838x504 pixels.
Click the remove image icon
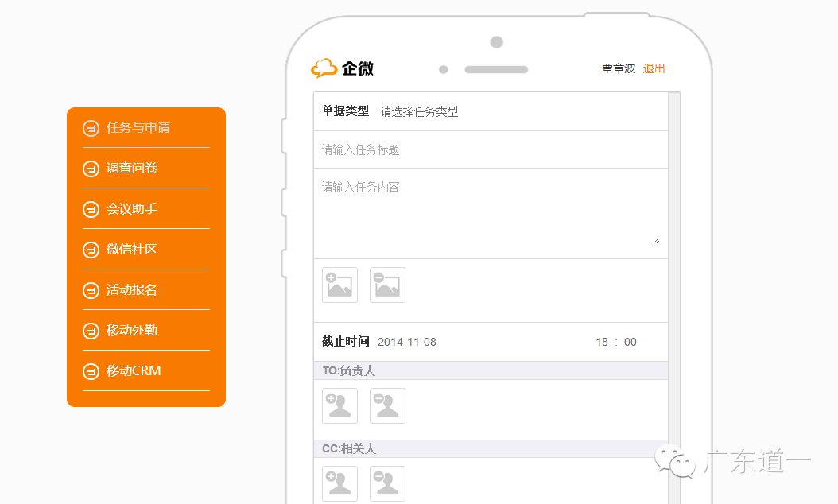click(387, 285)
